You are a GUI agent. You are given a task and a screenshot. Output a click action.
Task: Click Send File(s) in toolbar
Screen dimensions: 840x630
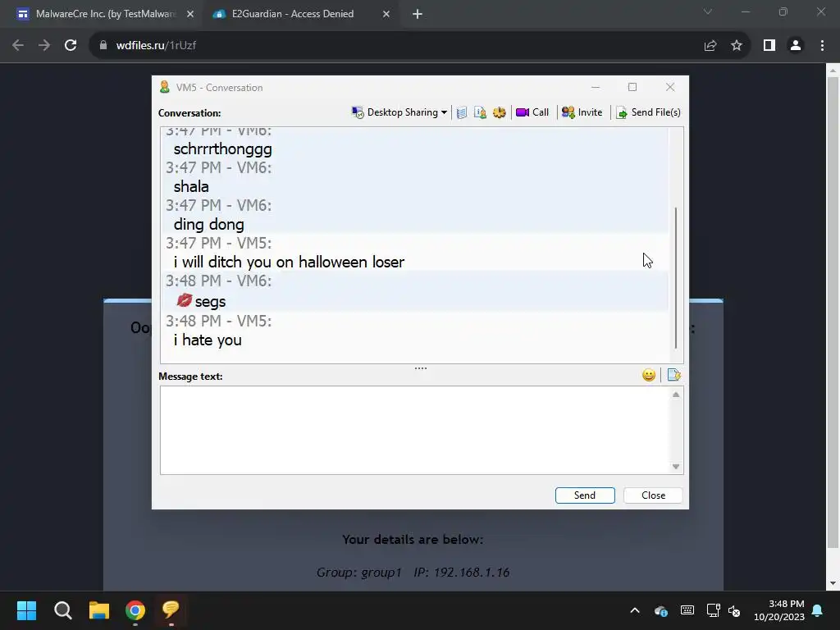click(x=648, y=112)
